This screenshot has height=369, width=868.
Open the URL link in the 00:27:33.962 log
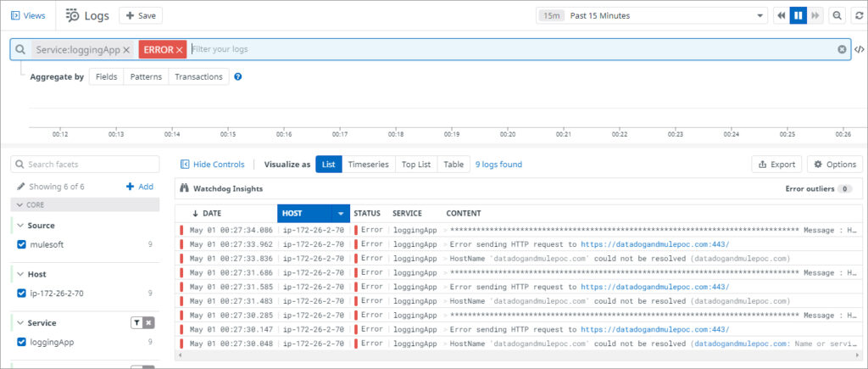(x=655, y=244)
